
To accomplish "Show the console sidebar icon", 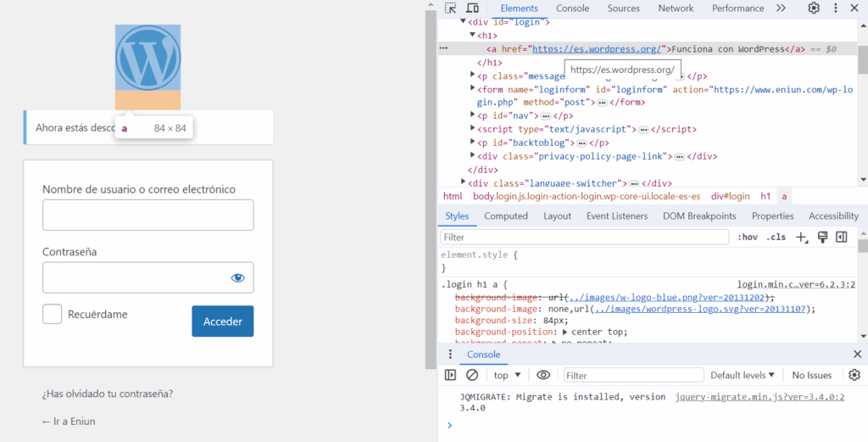I will [x=451, y=375].
